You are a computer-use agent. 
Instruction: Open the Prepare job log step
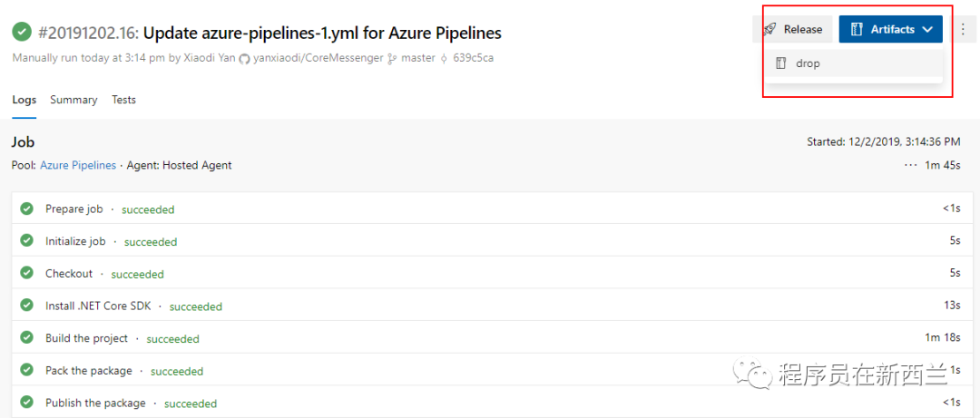click(x=490, y=209)
